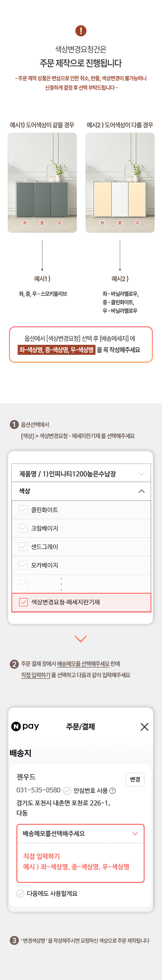The image size is (162, 980).
Task: Open the 배송메모를선택해주세요 dropdown
Action: click(x=81, y=834)
